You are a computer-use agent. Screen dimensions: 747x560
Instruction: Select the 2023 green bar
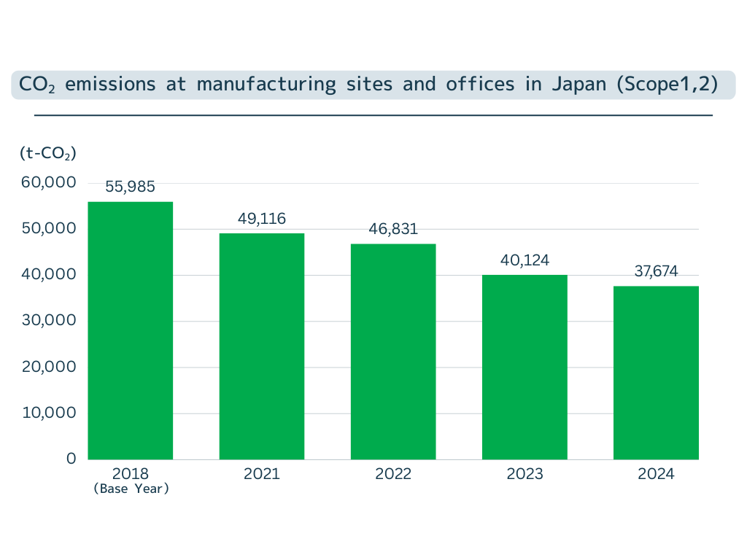point(525,367)
